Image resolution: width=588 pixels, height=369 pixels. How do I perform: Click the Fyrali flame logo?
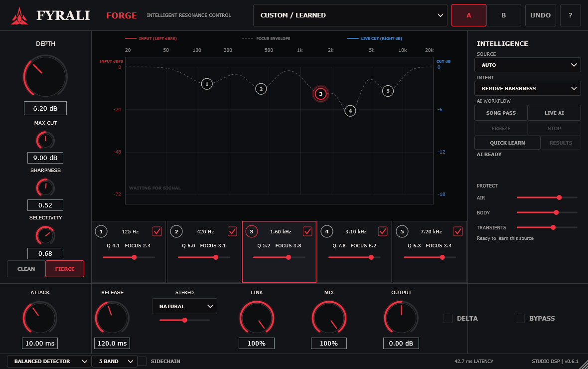click(x=19, y=16)
